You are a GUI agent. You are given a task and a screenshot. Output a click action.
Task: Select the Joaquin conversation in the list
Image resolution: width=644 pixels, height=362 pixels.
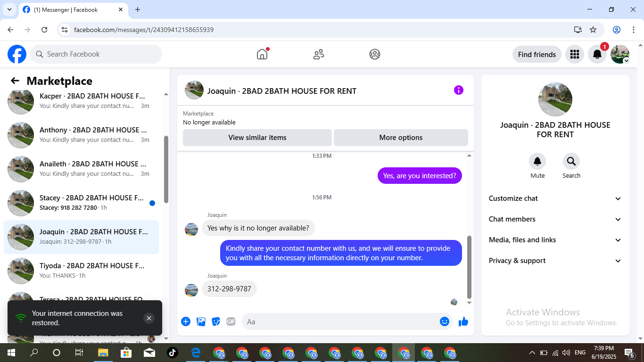[81, 237]
